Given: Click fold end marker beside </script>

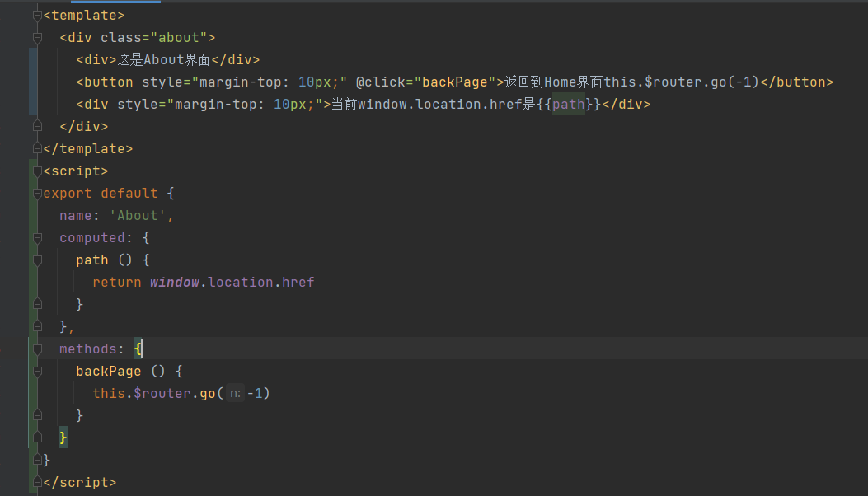Looking at the screenshot, I should [x=37, y=482].
